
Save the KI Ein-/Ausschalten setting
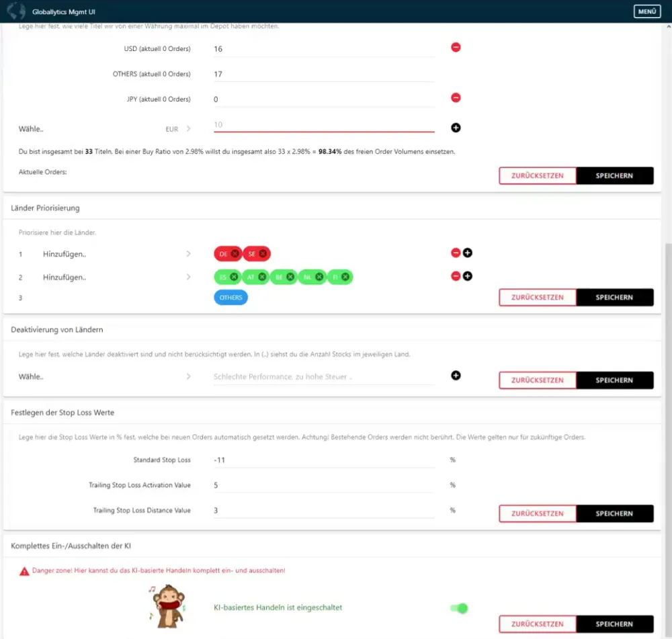615,624
